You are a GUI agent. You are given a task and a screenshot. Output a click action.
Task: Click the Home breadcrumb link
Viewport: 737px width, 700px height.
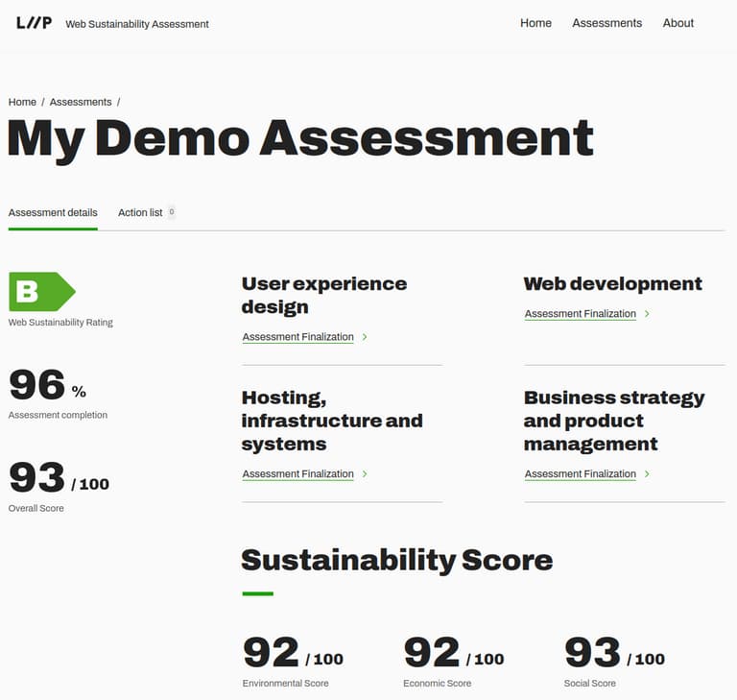pos(22,102)
